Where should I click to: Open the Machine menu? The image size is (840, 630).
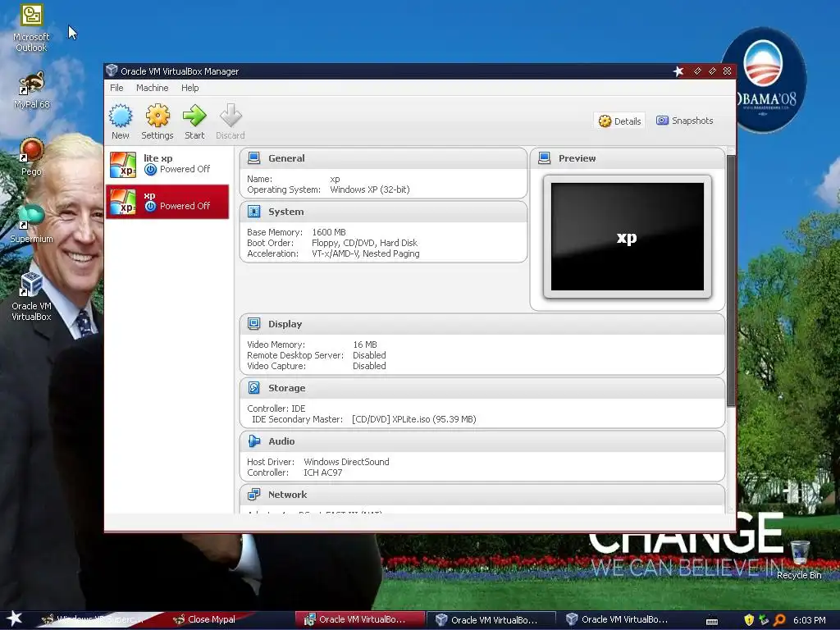coord(152,88)
